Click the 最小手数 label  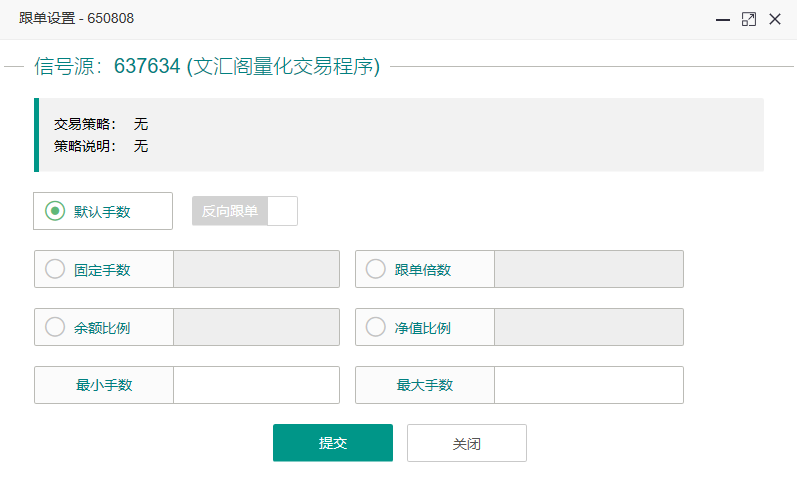(x=104, y=385)
